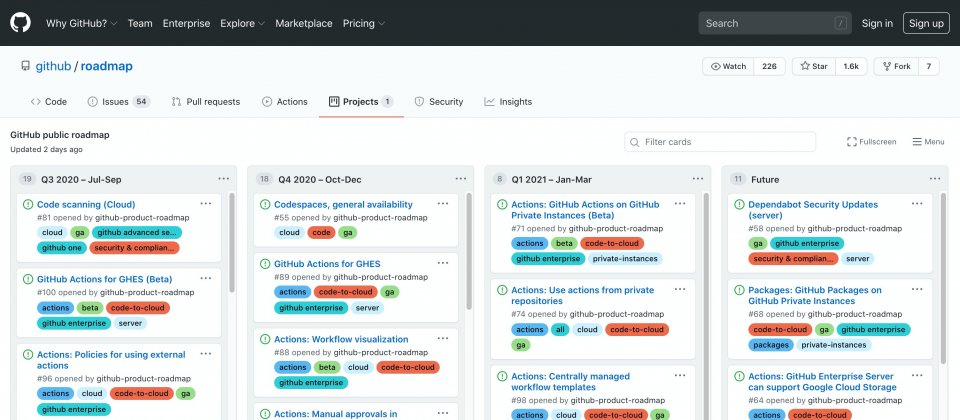Image resolution: width=960 pixels, height=420 pixels.
Task: Click the packages label on GitHub Packages card
Action: [771, 345]
